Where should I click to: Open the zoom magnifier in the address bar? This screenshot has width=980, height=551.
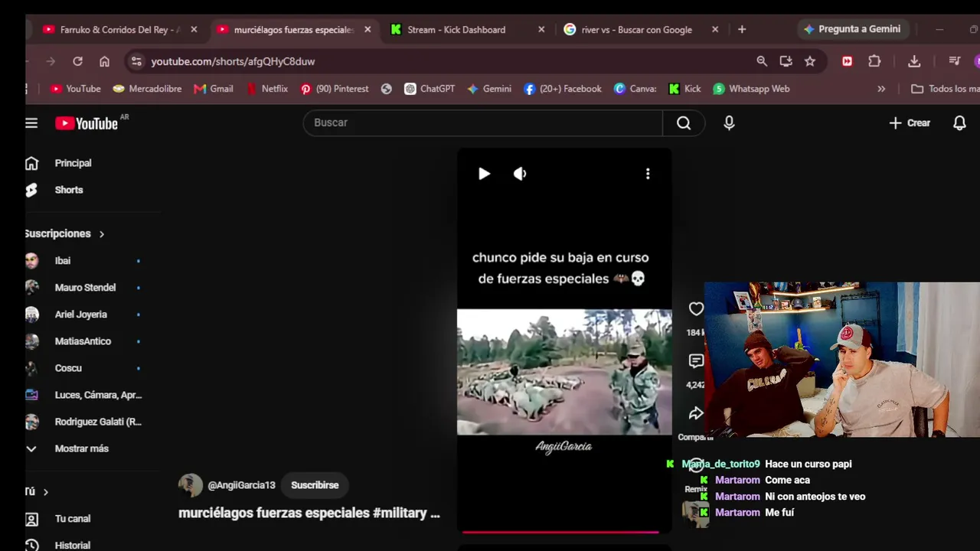[x=762, y=61]
